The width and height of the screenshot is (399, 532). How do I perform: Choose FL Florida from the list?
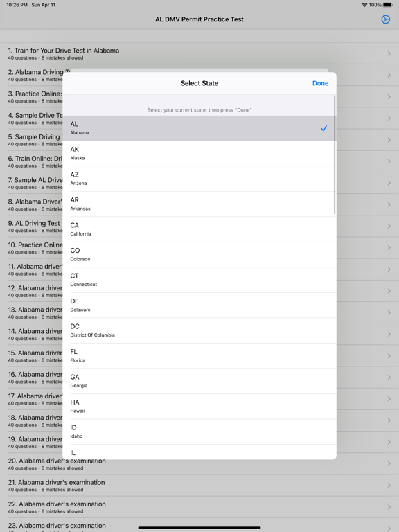(199, 355)
